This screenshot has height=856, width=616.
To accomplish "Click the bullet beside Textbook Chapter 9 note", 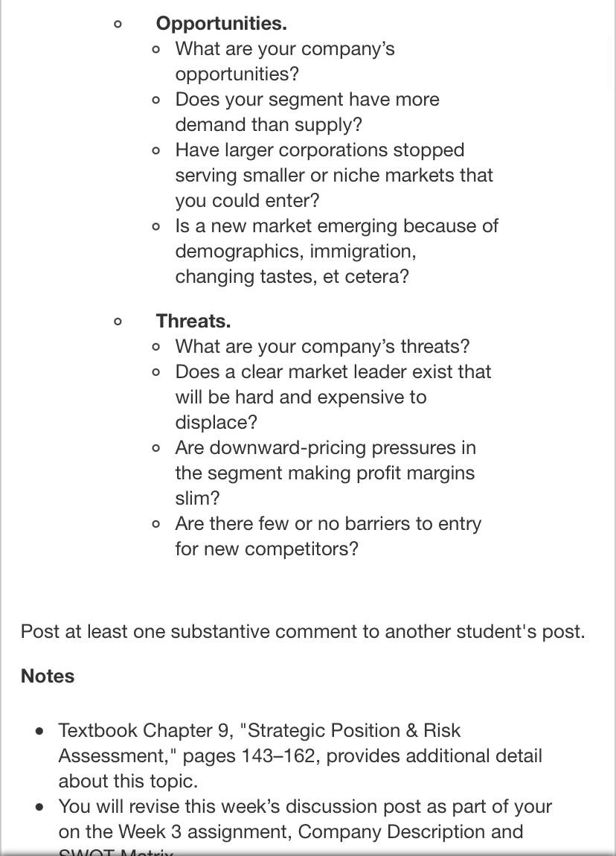I will click(39, 731).
